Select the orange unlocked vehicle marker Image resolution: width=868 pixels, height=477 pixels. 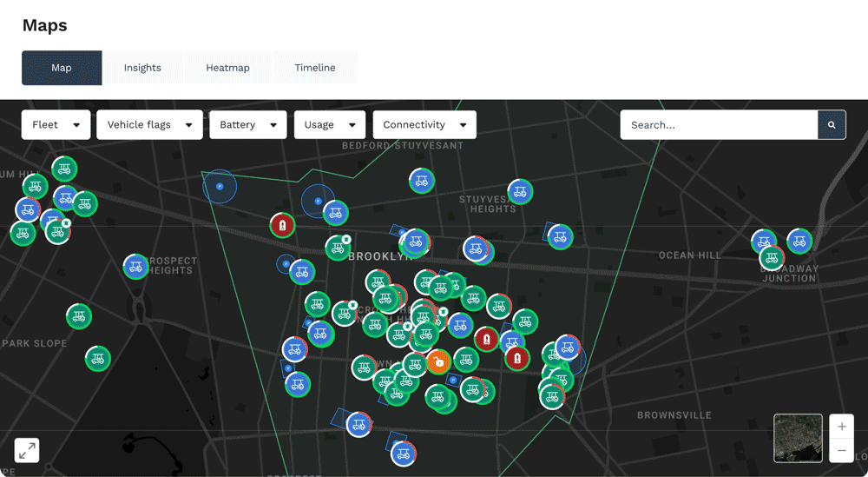click(439, 363)
